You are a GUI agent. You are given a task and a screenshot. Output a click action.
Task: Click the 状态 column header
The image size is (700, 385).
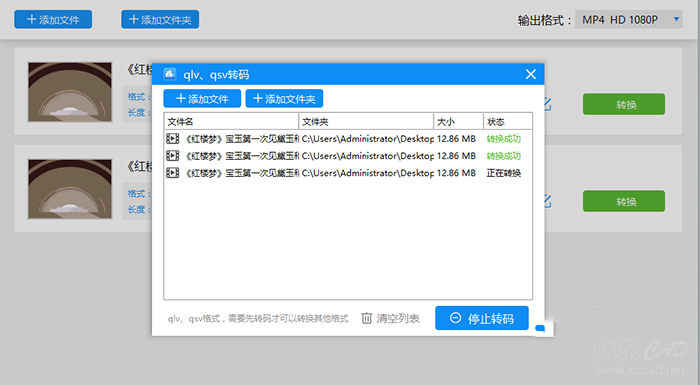(x=508, y=121)
